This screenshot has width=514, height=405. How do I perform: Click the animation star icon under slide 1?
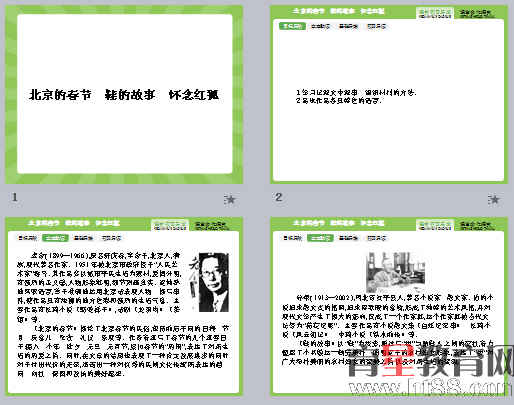[x=230, y=199]
